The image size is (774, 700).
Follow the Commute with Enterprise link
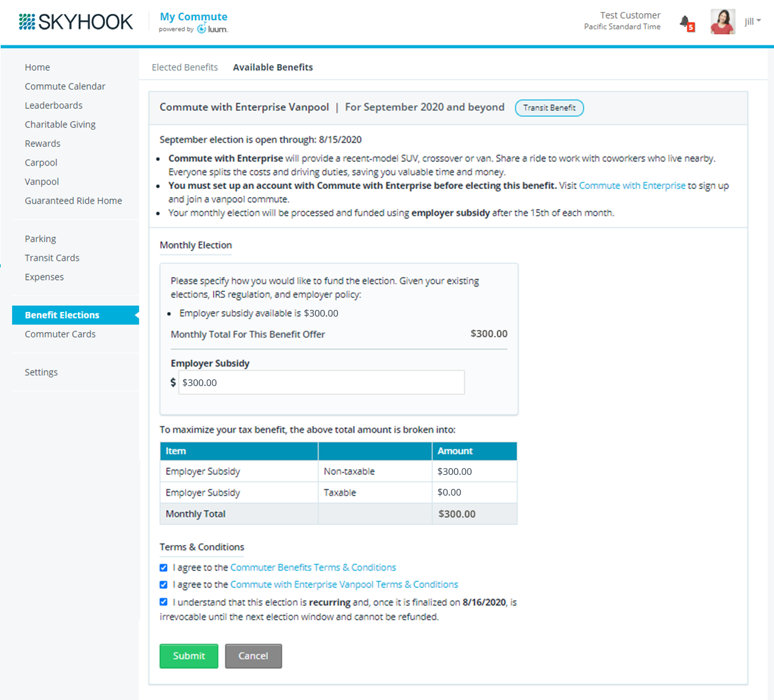[632, 186]
